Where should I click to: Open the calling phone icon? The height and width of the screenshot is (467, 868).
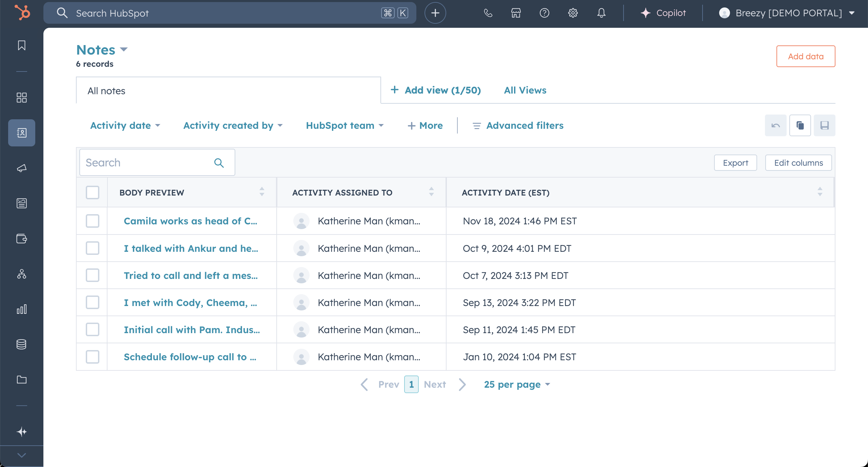point(488,13)
